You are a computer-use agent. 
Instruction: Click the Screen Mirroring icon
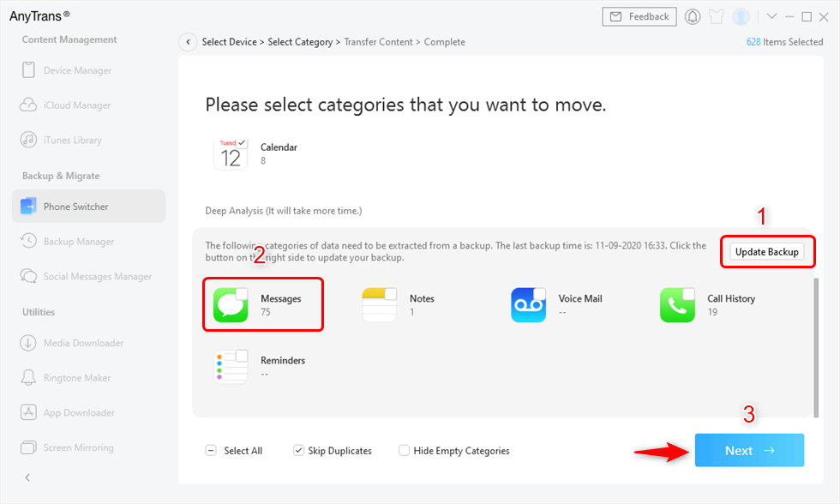coord(28,447)
